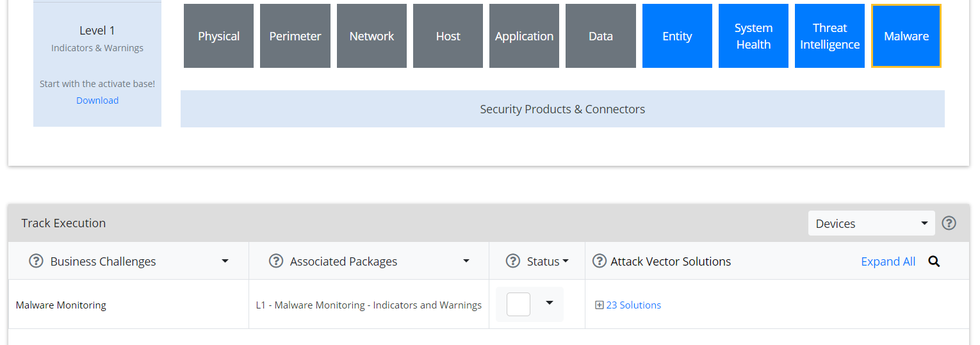This screenshot has width=980, height=345.
Task: Click 'Start with the activate base!' text
Action: [97, 84]
